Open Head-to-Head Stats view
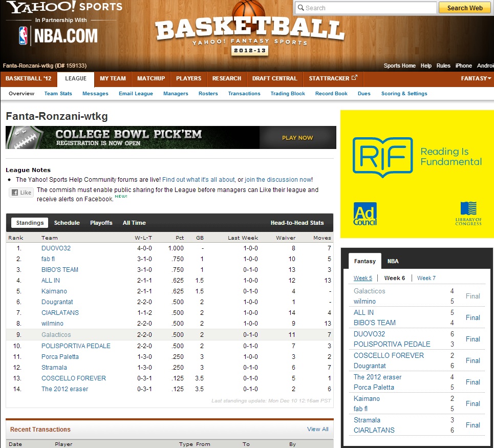Image resolution: width=494 pixels, height=448 pixels. tap(297, 223)
